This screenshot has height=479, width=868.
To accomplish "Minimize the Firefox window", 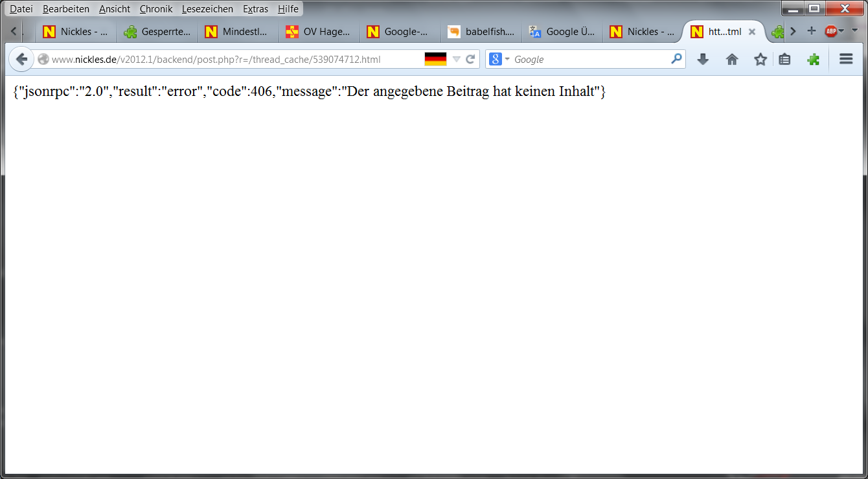I will 793,8.
